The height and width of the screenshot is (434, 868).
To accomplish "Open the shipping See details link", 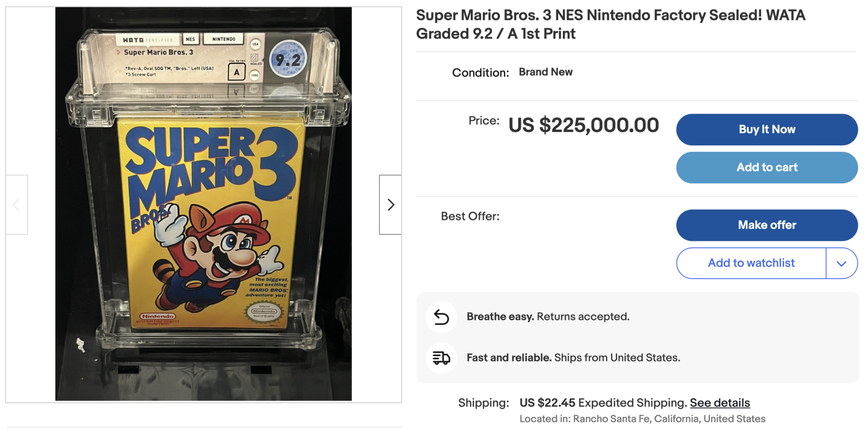I will point(720,403).
